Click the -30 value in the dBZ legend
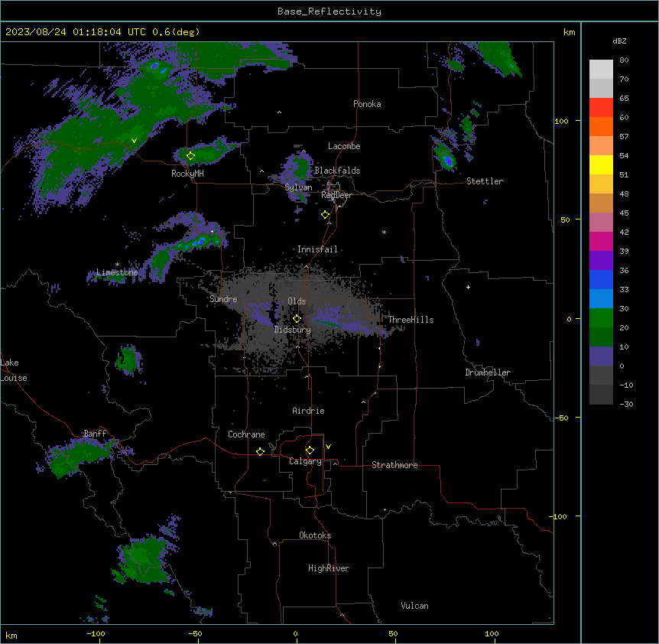The width and height of the screenshot is (659, 644). coord(626,404)
